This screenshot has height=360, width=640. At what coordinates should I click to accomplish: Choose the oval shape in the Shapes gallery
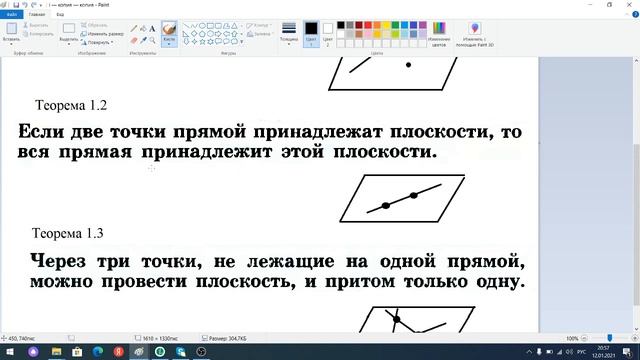click(202, 26)
